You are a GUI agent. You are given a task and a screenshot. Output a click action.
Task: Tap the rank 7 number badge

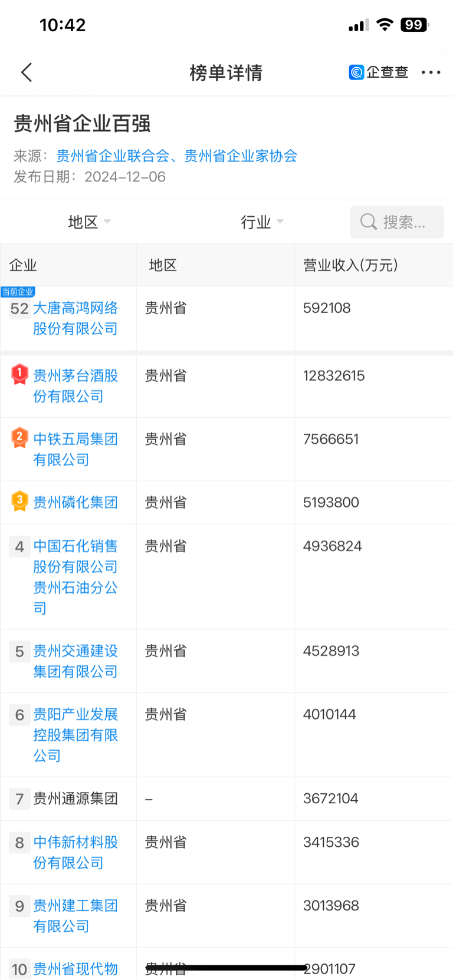[19, 799]
